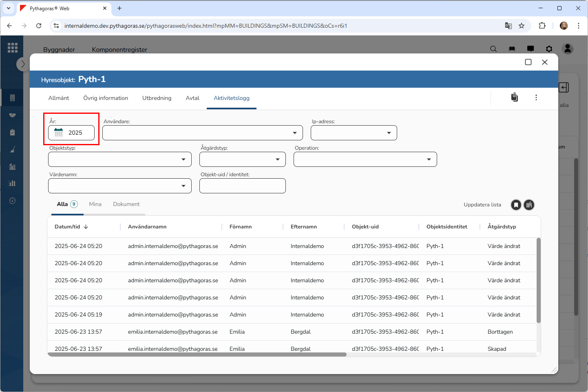Show the Dokument log tab
Image resolution: width=588 pixels, height=392 pixels.
[126, 204]
